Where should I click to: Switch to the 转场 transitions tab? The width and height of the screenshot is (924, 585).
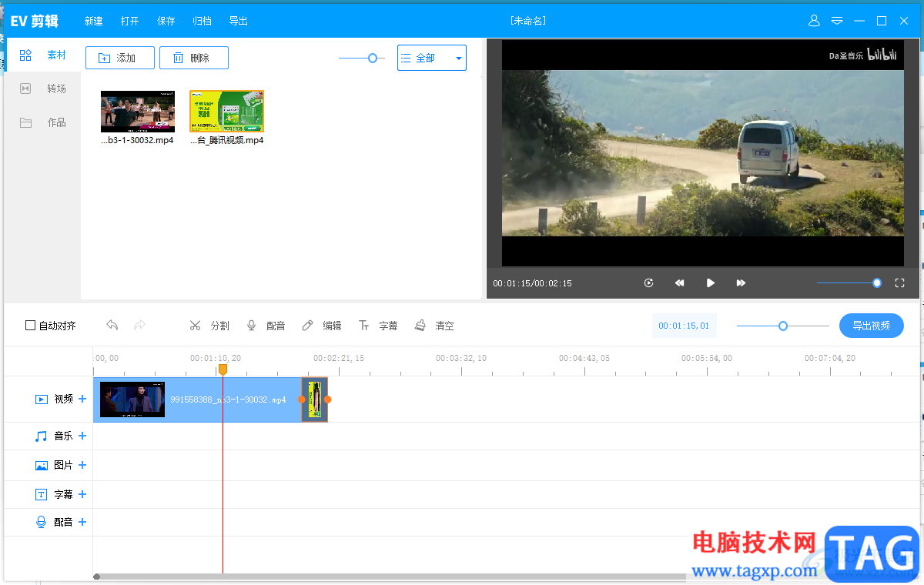[42, 89]
